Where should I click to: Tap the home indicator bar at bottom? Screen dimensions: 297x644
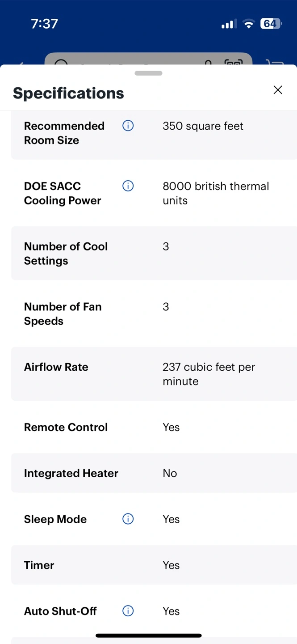pos(148,636)
